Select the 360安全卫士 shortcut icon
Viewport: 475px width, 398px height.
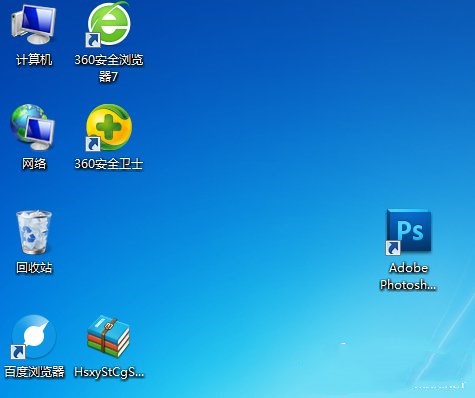point(109,127)
